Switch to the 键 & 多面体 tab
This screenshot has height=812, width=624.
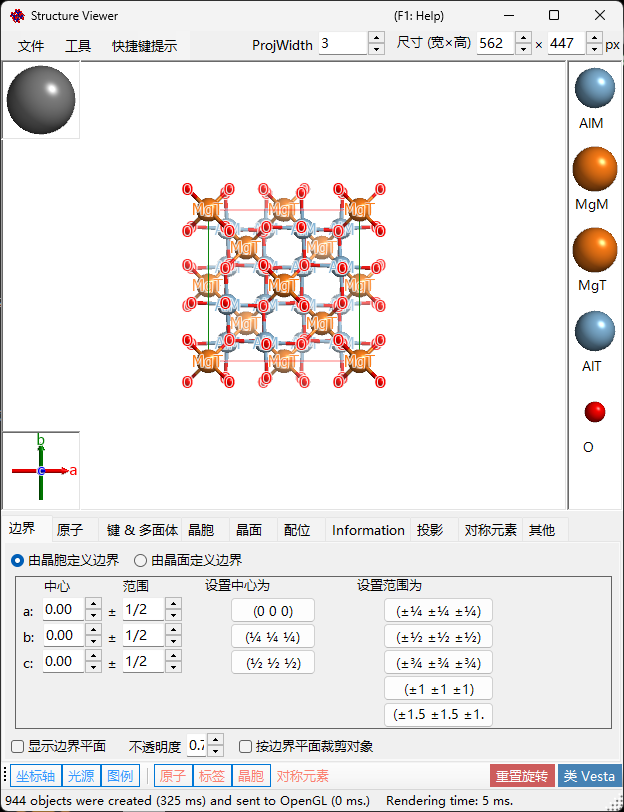[142, 530]
